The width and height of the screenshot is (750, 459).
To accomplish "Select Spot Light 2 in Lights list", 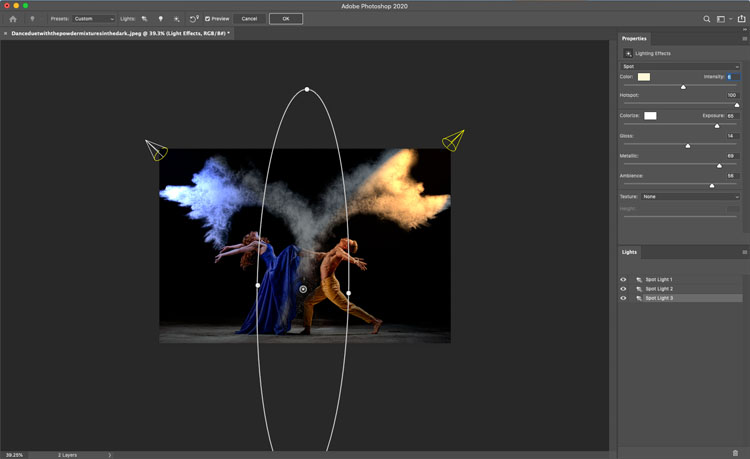I will pyautogui.click(x=693, y=289).
